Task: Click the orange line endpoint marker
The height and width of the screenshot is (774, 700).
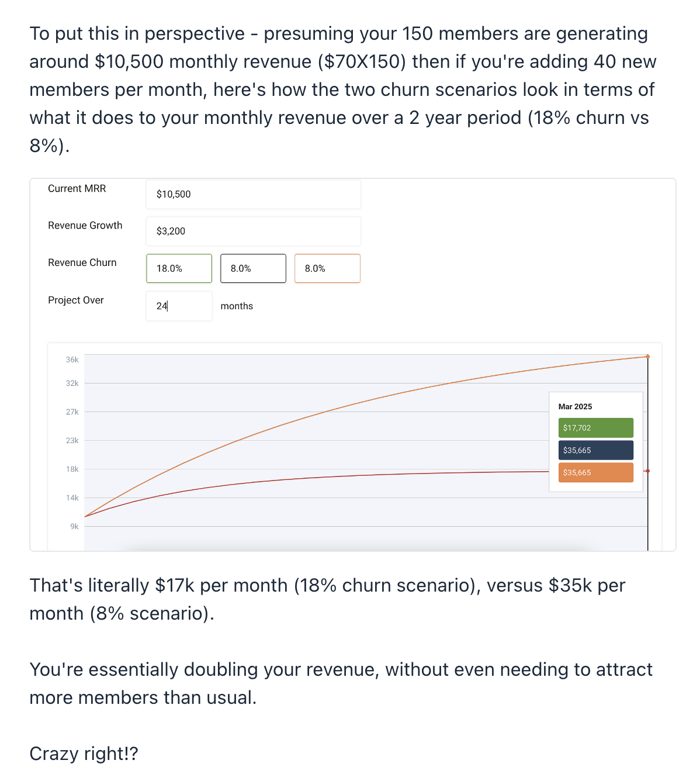Action: [647, 356]
